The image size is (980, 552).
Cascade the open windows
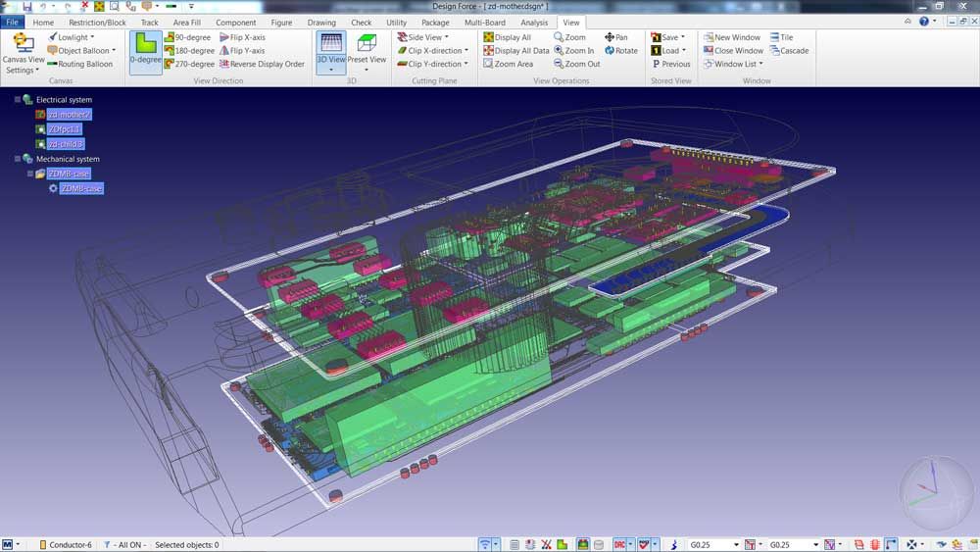(x=789, y=51)
